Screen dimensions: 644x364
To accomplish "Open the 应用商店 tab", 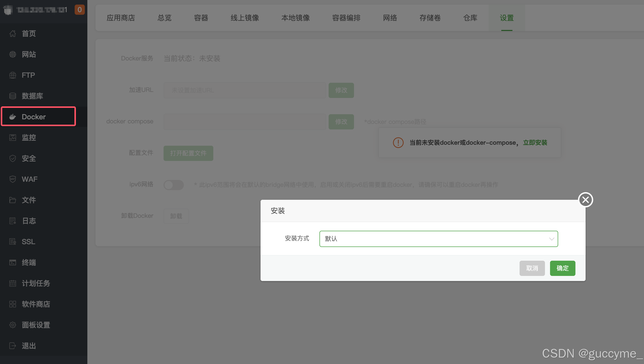I will tap(121, 18).
